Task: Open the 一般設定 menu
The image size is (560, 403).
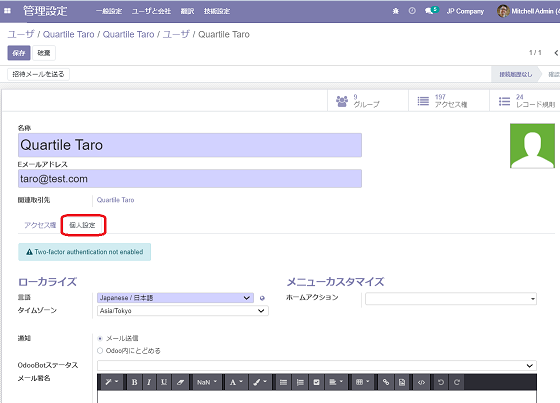Action: pos(109,11)
